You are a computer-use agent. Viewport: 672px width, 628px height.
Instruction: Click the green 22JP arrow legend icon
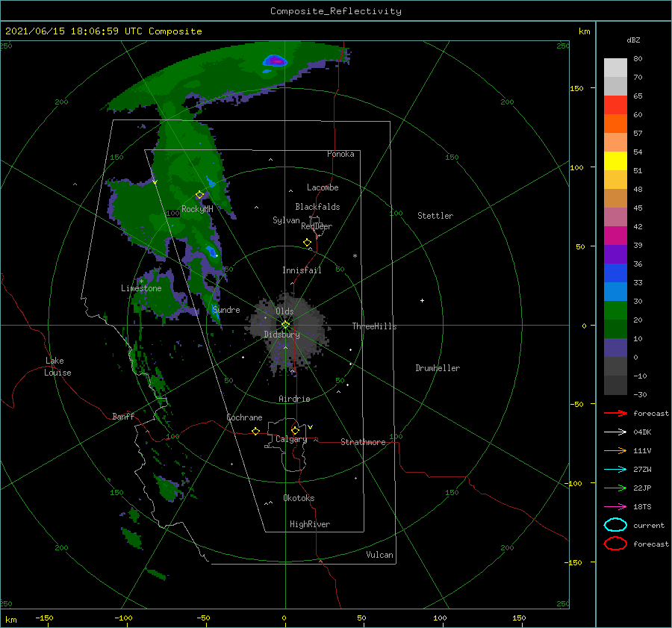click(615, 488)
